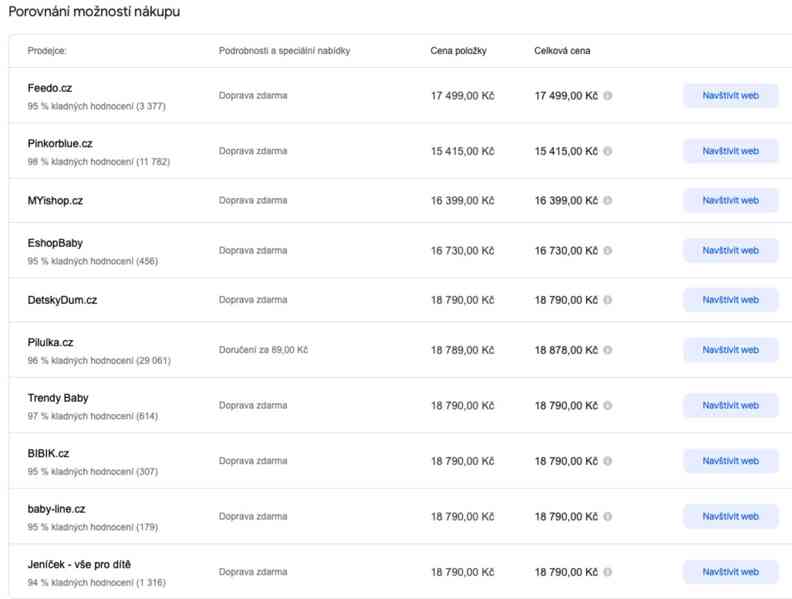Select the MYishop.cz seller name

[x=55, y=201]
